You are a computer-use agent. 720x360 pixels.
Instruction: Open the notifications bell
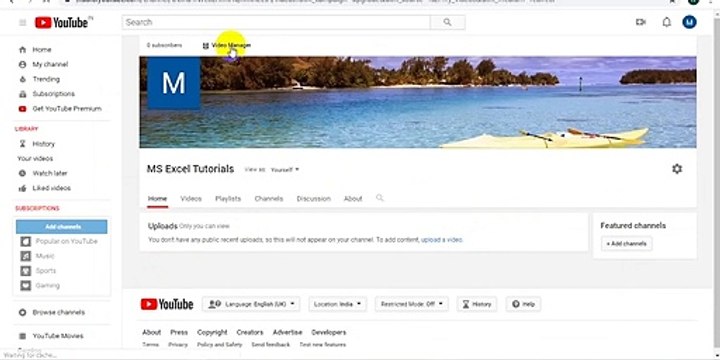666,22
